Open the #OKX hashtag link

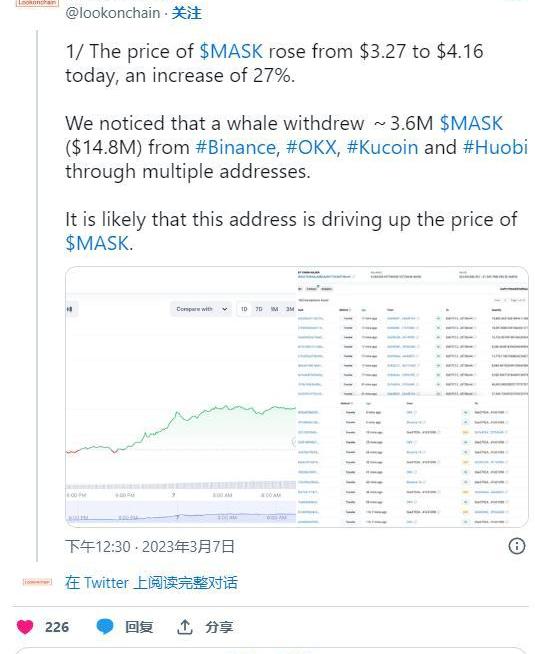[x=311, y=147]
